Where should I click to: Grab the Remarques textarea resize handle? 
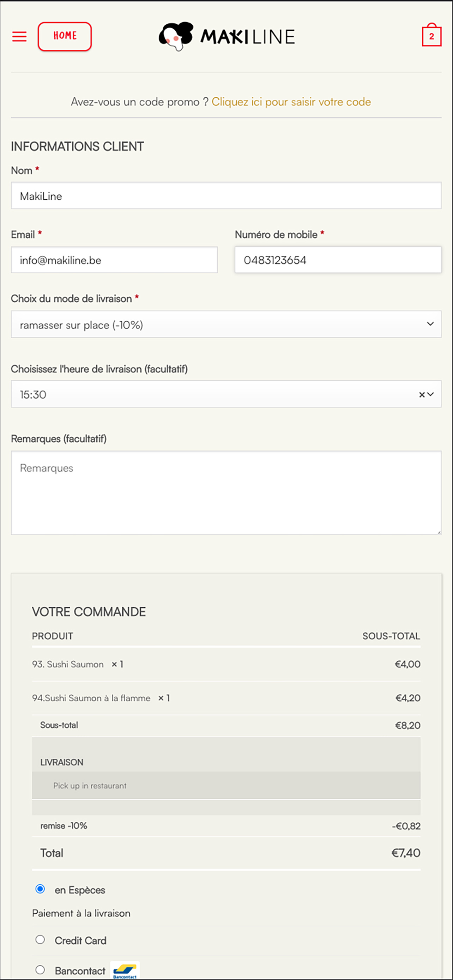[x=439, y=532]
